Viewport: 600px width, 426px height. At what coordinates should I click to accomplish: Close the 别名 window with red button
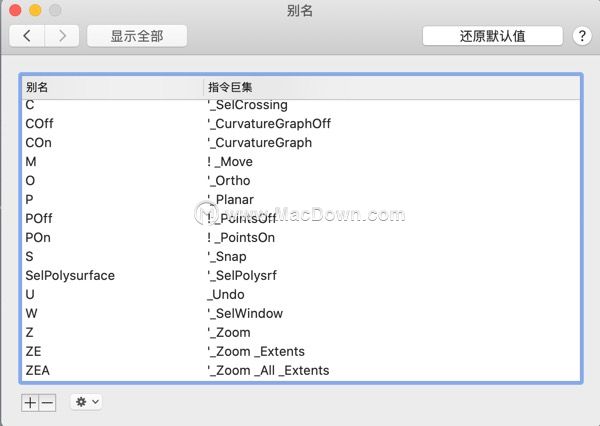tap(15, 10)
